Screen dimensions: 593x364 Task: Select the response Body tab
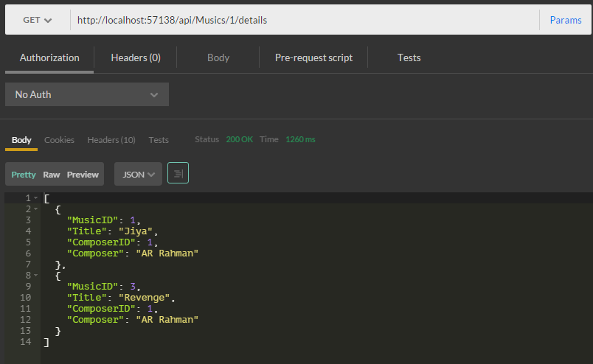pos(21,140)
